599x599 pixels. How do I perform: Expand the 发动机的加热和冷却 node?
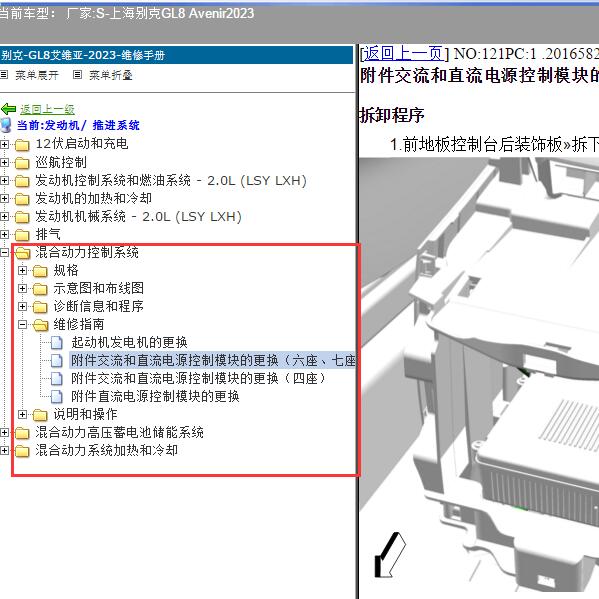point(4,198)
